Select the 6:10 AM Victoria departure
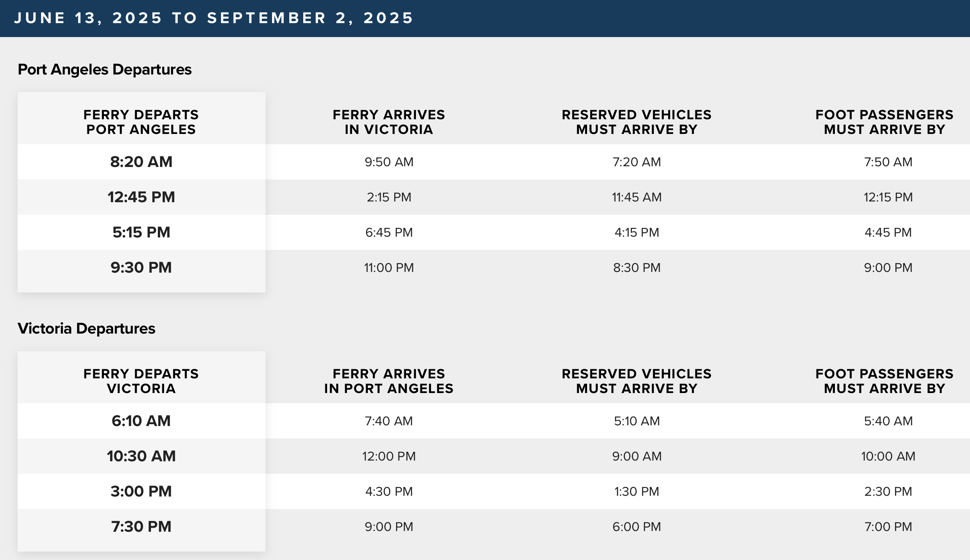The image size is (970, 560). [141, 421]
